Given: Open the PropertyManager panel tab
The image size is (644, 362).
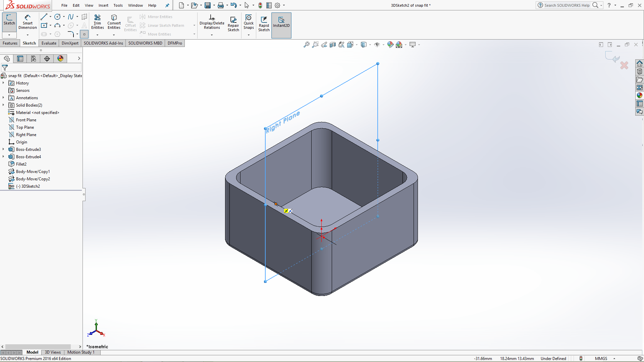Looking at the screenshot, I should (x=20, y=59).
